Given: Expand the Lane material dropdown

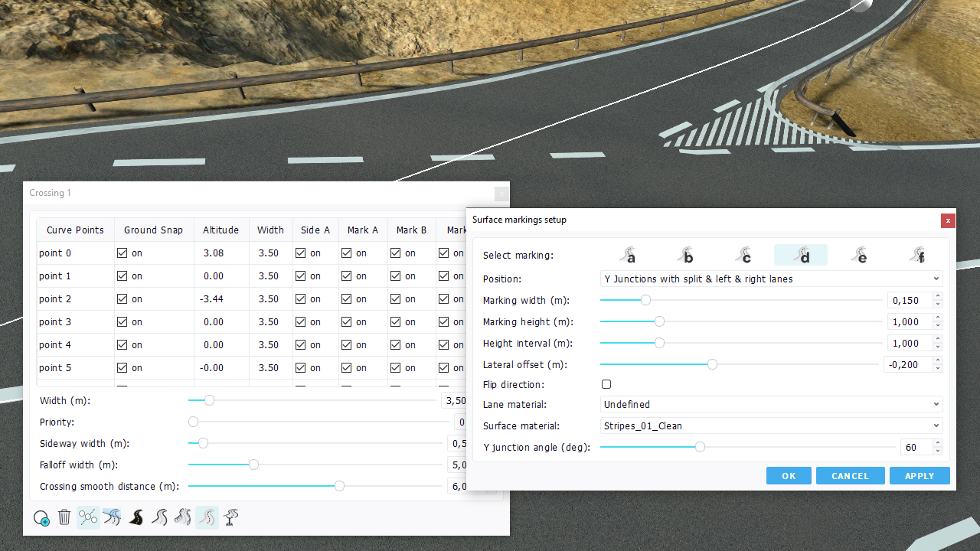Looking at the screenshot, I should tap(771, 404).
